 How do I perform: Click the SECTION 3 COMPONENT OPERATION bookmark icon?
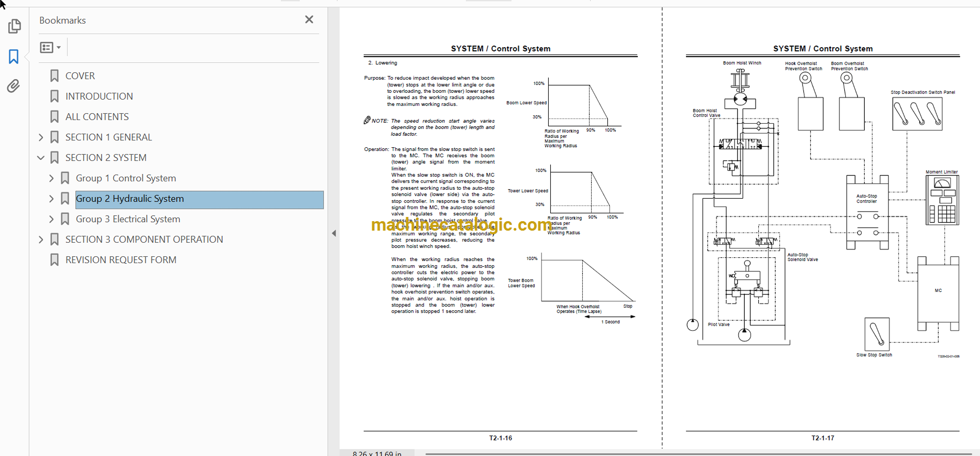[x=55, y=240]
